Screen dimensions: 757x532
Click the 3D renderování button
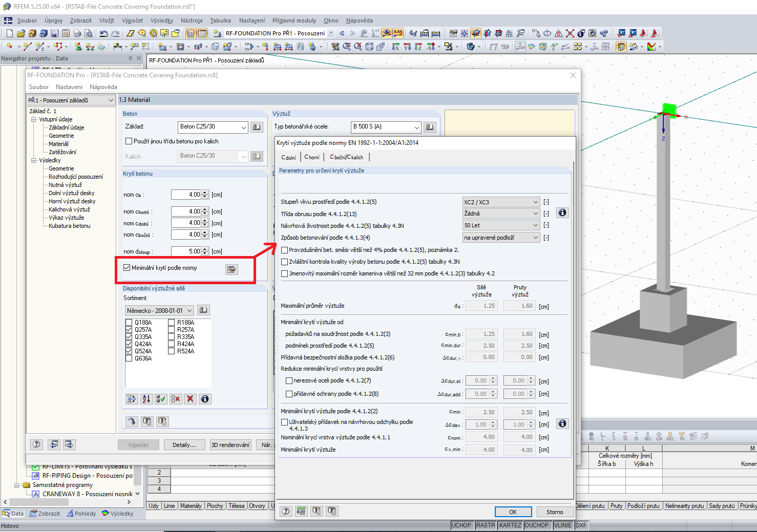click(x=230, y=445)
